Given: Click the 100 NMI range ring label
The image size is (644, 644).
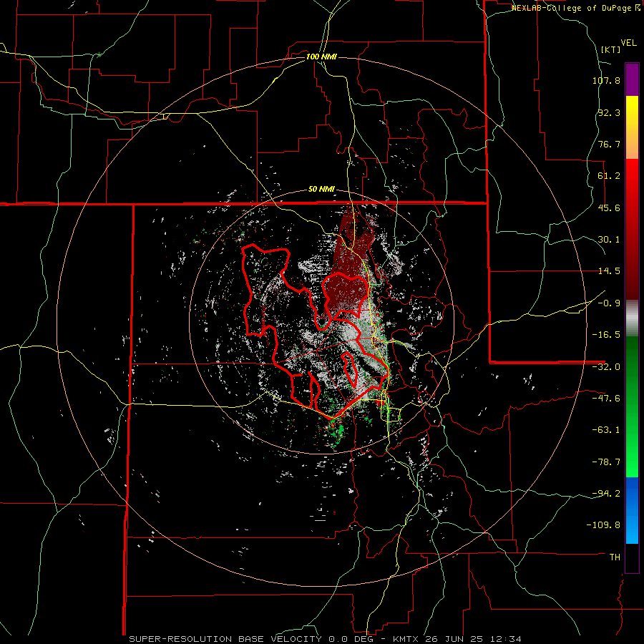Looking at the screenshot, I should 321,57.
